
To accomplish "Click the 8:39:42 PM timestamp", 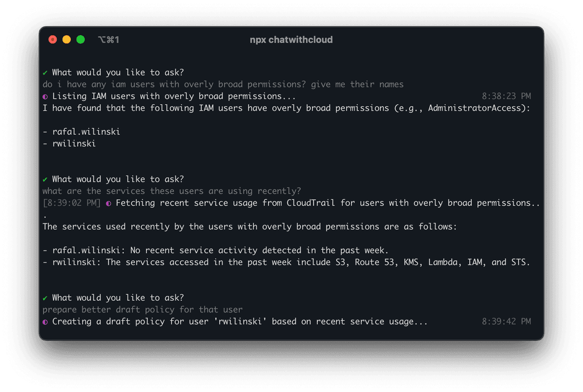I will point(506,321).
